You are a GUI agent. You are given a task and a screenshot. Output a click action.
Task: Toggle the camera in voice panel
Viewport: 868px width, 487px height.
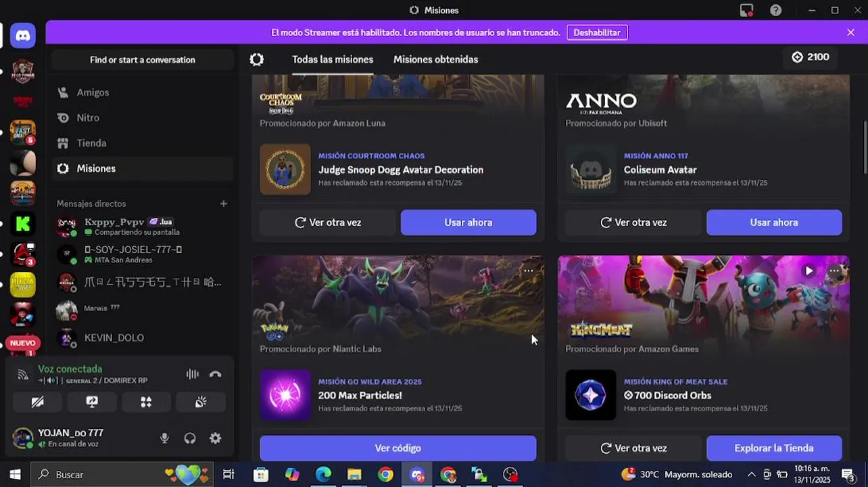[38, 402]
